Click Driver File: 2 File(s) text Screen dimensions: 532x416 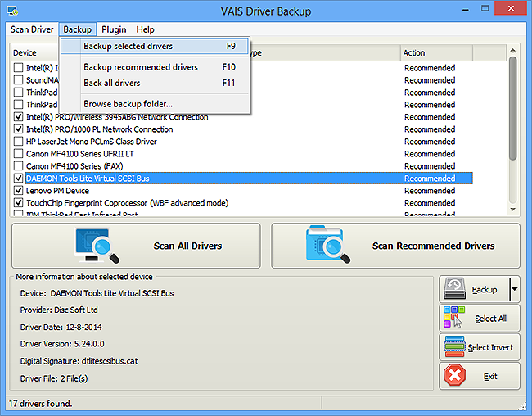pos(54,378)
